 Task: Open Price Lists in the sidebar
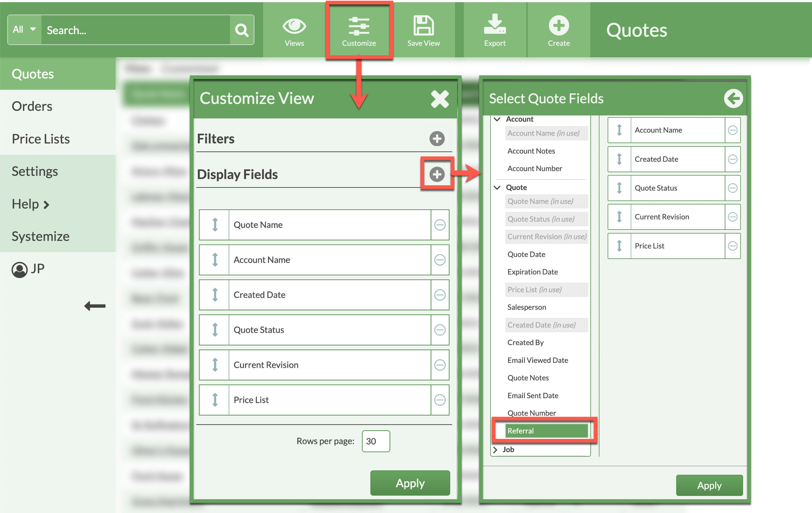41,139
